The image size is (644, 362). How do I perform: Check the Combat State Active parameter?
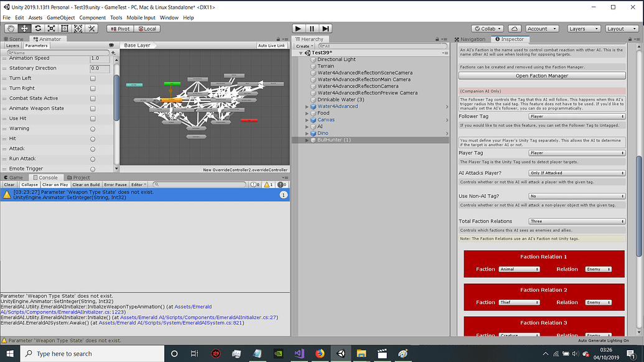coord(93,98)
